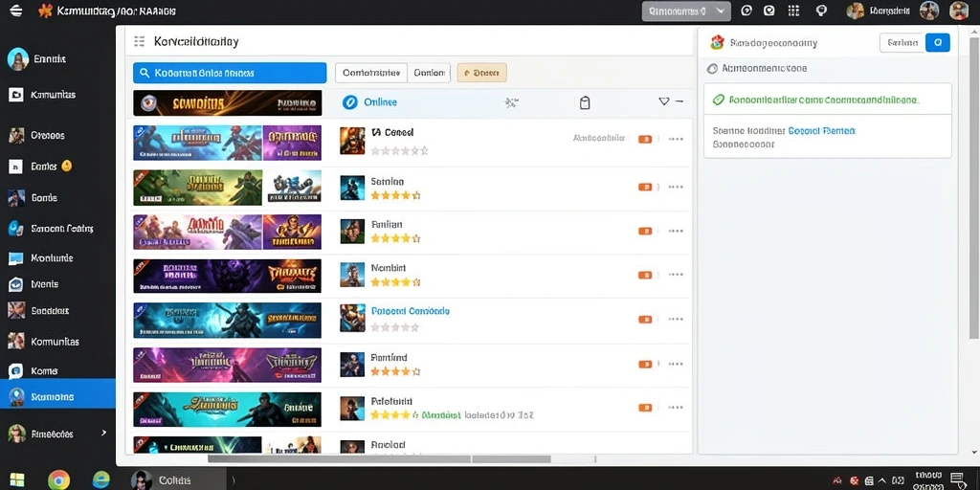Open the three-dot menu for the Fanlian row
980x490 pixels.
[x=676, y=232]
